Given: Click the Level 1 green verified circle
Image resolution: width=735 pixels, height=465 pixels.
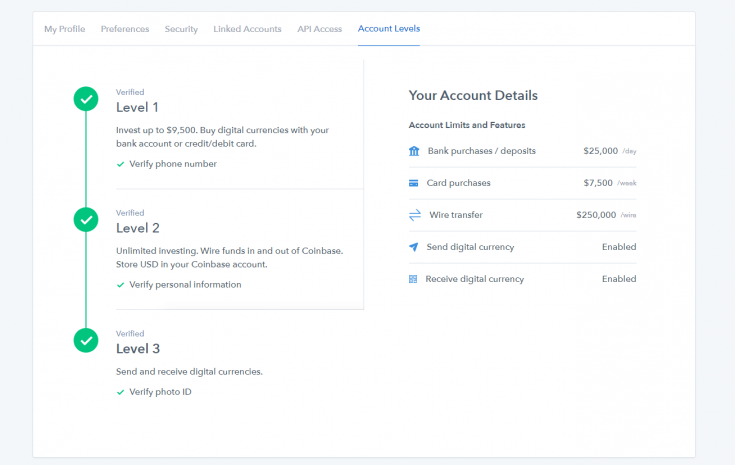Looking at the screenshot, I should tap(86, 99).
